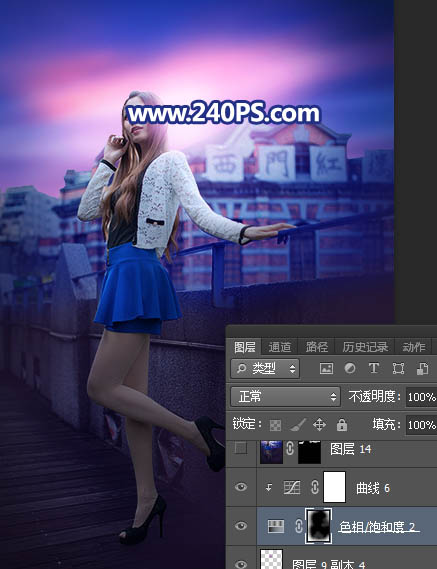Select layer name 图层 9 副本 4
437x569 pixels.
click(x=328, y=564)
